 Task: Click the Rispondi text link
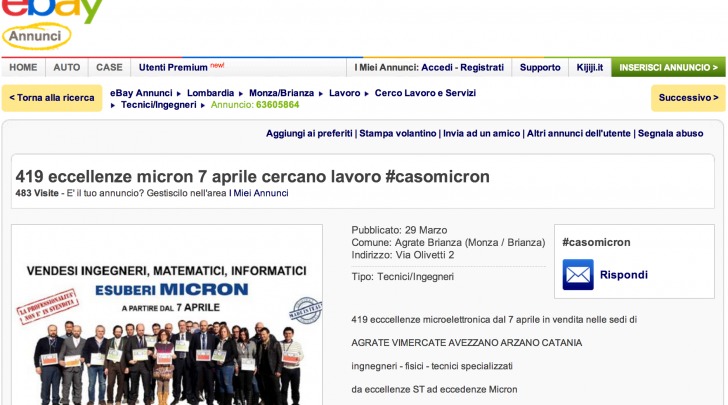[624, 275]
